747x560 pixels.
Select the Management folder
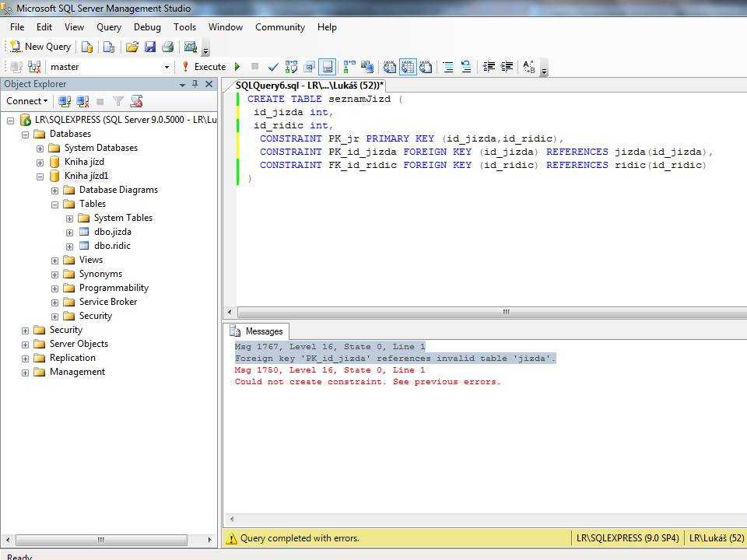77,372
